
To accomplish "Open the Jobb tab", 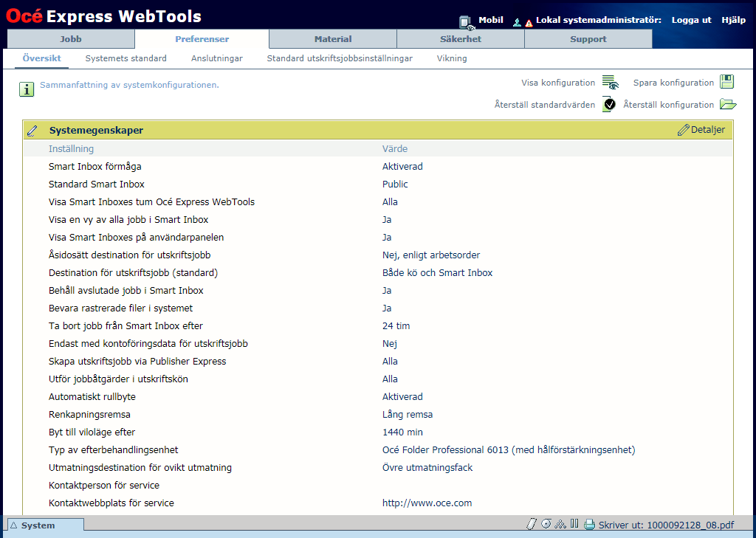I will (x=71, y=39).
